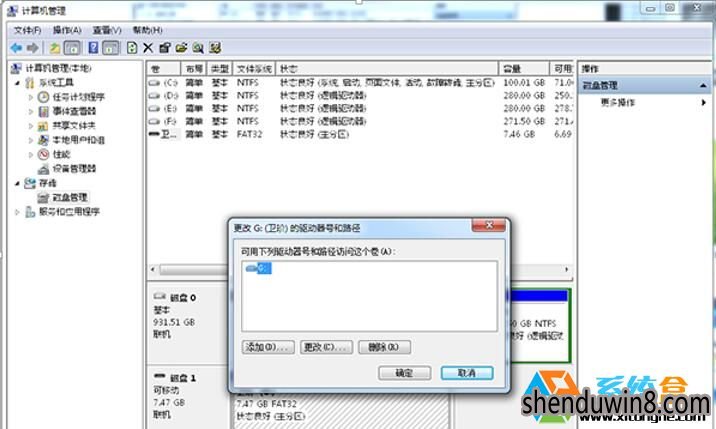This screenshot has width=716, height=429.
Task: Click the Up one level folder icon
Action: pos(55,48)
